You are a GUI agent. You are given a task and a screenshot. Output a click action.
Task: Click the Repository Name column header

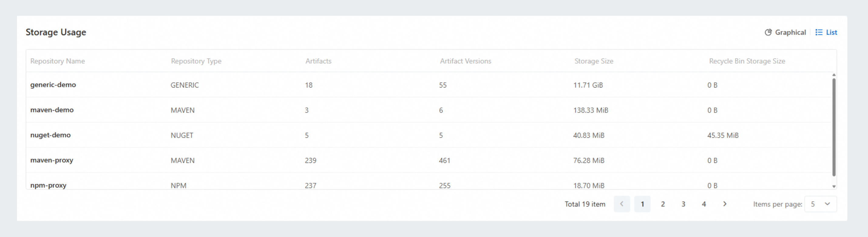click(x=58, y=61)
